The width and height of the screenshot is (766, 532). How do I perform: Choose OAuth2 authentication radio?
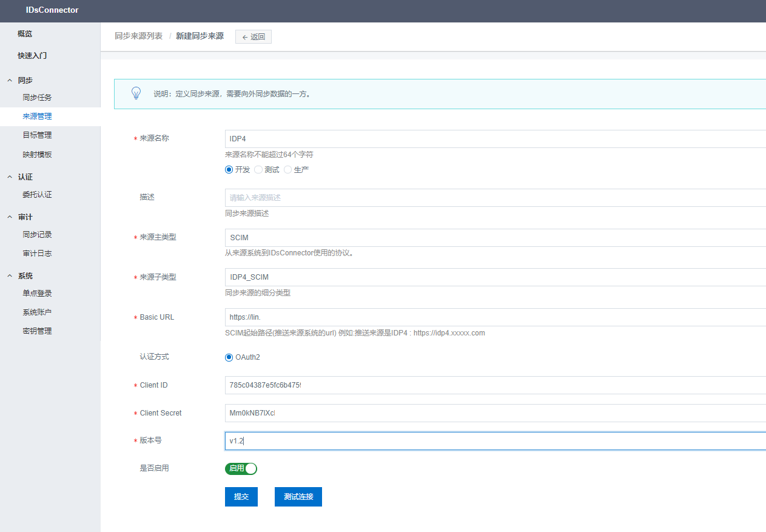229,357
